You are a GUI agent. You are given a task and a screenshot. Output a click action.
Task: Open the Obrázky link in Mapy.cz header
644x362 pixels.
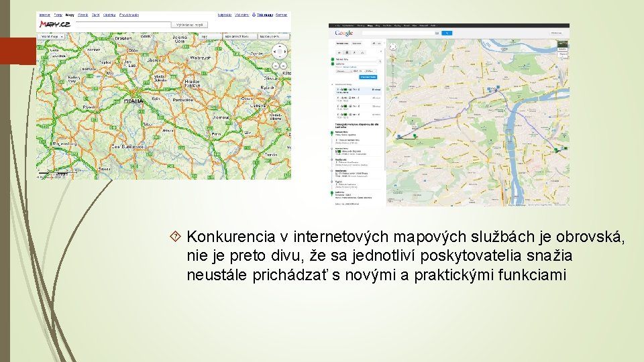[x=109, y=15]
